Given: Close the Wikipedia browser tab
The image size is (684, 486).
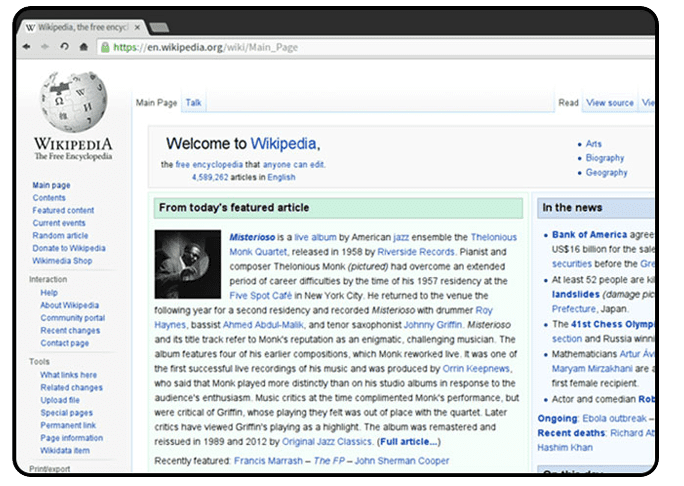Looking at the screenshot, I should click(x=136, y=27).
